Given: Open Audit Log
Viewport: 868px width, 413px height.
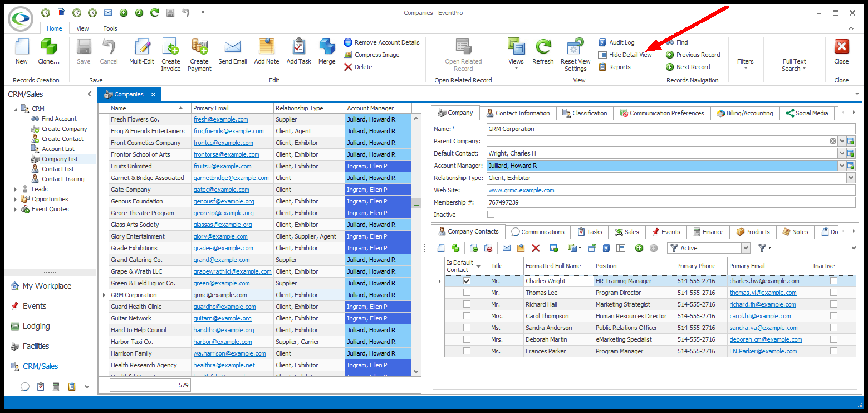Looking at the screenshot, I should coord(616,42).
